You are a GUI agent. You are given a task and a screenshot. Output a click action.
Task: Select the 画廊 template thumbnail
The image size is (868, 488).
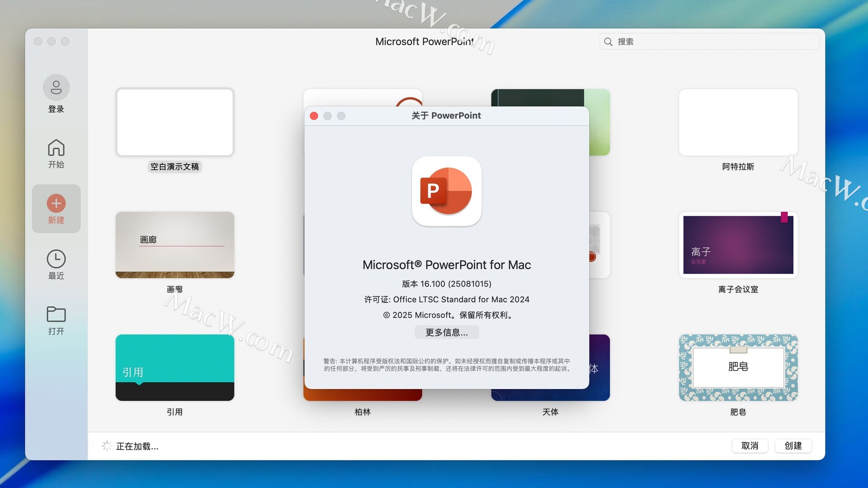click(x=175, y=245)
